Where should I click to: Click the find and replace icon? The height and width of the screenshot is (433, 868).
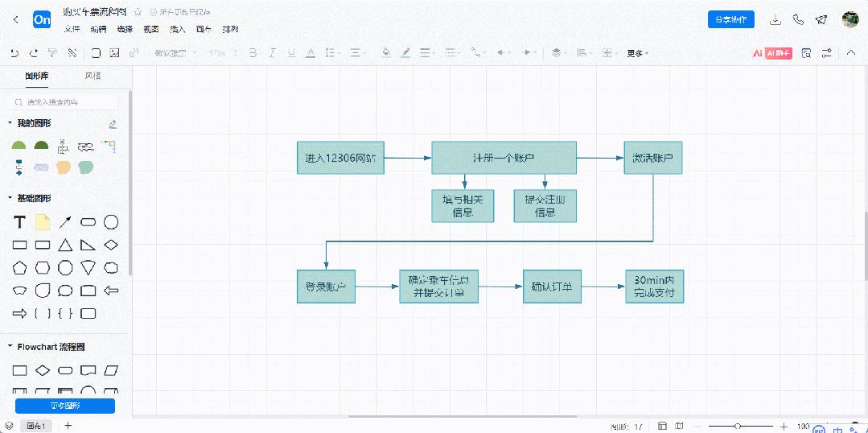tap(807, 53)
